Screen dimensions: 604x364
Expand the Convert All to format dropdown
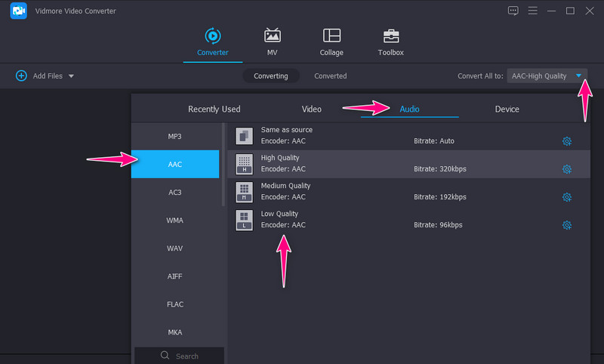pos(578,76)
